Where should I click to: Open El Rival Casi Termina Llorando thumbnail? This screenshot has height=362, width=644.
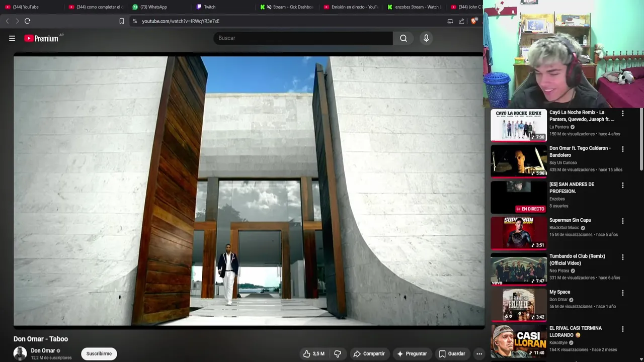[x=519, y=341]
